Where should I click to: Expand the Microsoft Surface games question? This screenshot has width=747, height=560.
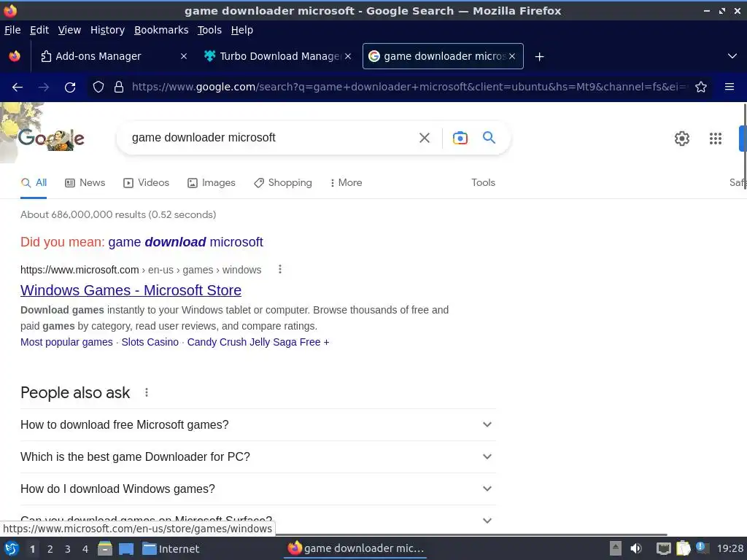pyautogui.click(x=258, y=520)
